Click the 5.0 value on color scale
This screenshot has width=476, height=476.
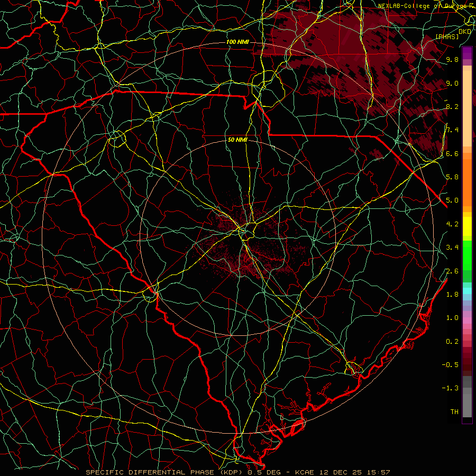452,200
